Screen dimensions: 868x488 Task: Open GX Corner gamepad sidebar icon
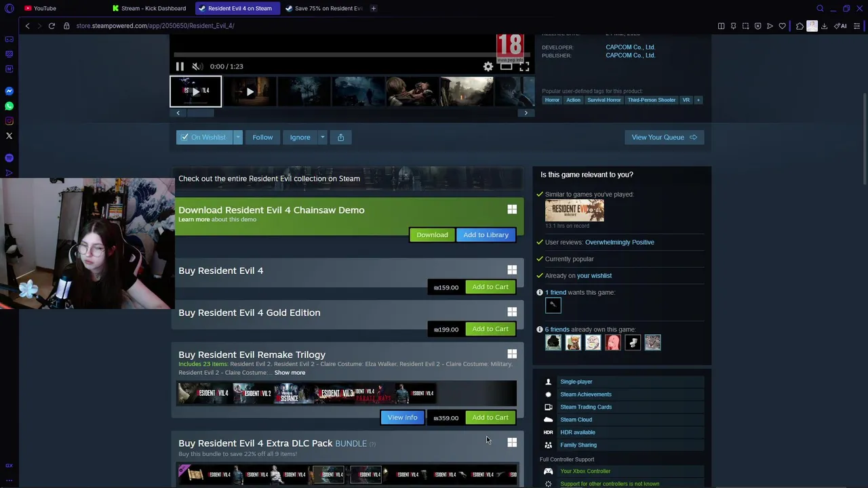pyautogui.click(x=9, y=39)
